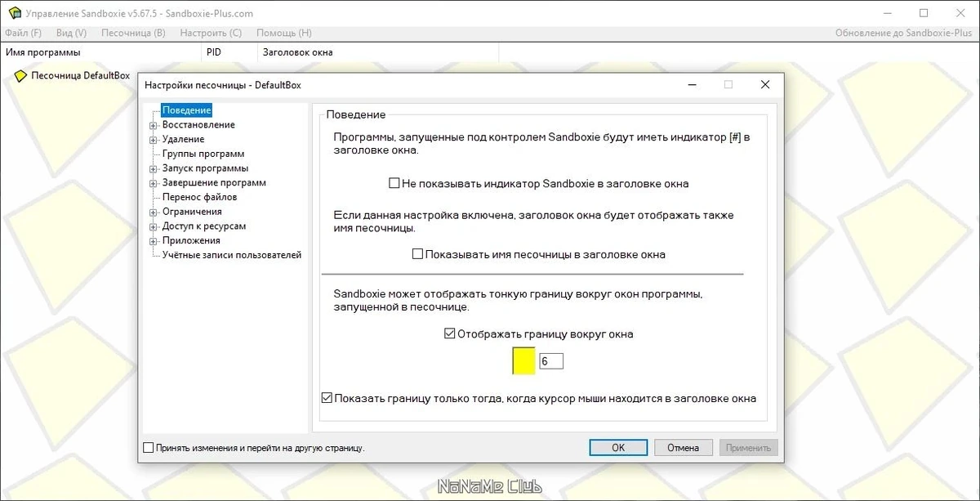Expand the Восстановление tree node
This screenshot has height=501, width=980.
pyautogui.click(x=153, y=125)
